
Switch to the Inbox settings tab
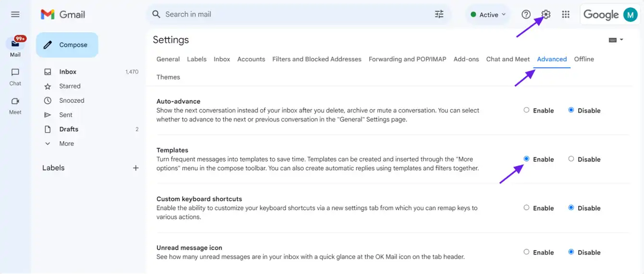coord(222,59)
